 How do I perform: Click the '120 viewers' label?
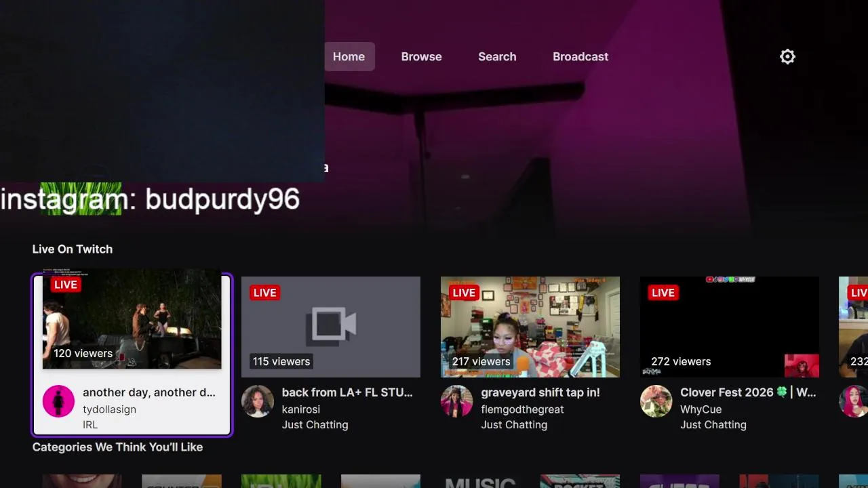pyautogui.click(x=83, y=353)
